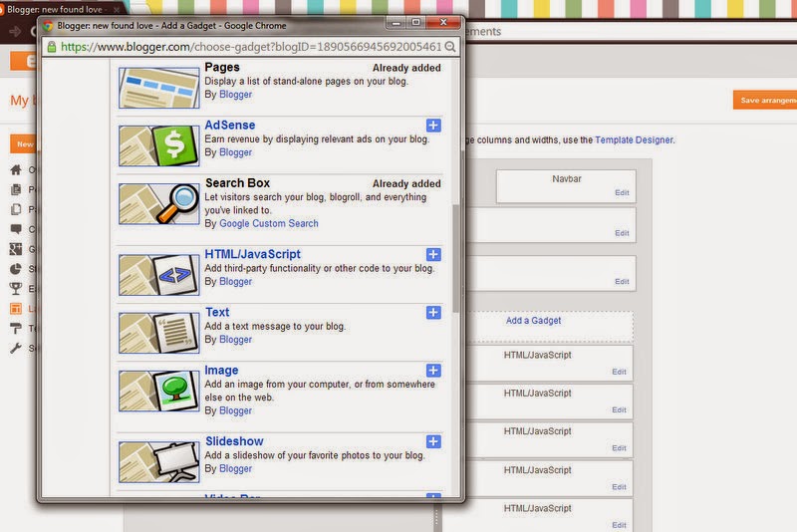Click the Image gadget tree thumbnail
The height and width of the screenshot is (532, 797).
point(159,391)
